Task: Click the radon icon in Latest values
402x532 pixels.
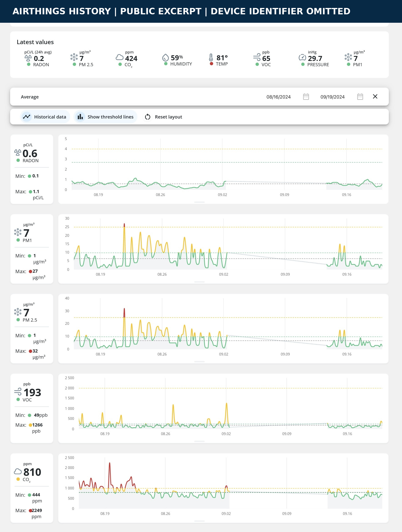Action: pos(28,58)
